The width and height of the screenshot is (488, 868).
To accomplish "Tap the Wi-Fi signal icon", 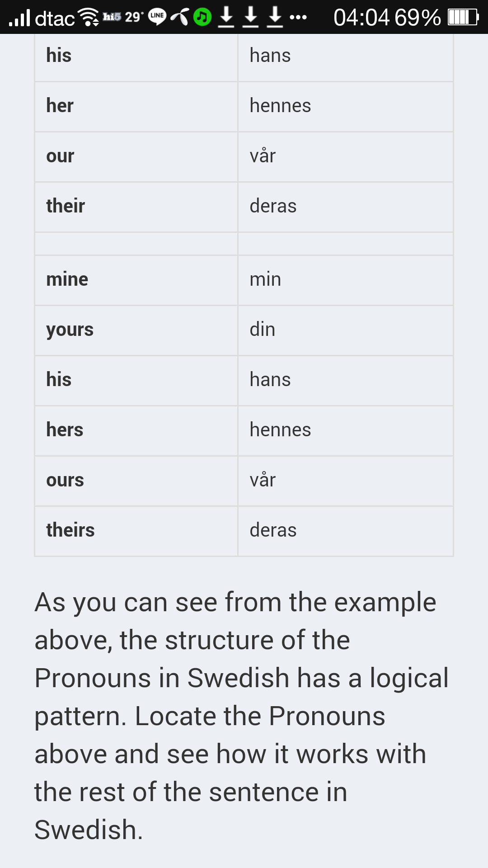I will click(89, 17).
